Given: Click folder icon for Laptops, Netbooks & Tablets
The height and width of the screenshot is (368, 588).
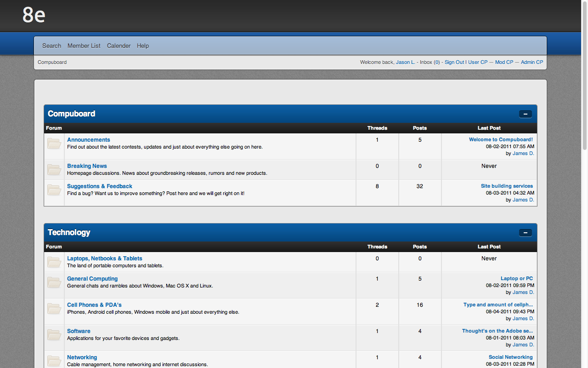Looking at the screenshot, I should pyautogui.click(x=54, y=262).
